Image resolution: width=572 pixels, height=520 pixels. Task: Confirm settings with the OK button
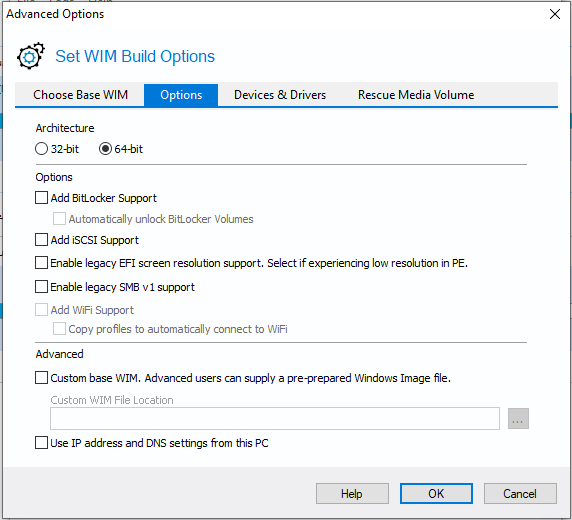coord(436,494)
